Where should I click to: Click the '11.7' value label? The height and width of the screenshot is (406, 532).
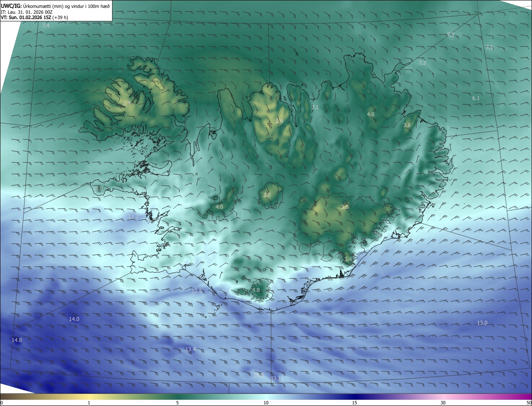pyautogui.click(x=133, y=217)
